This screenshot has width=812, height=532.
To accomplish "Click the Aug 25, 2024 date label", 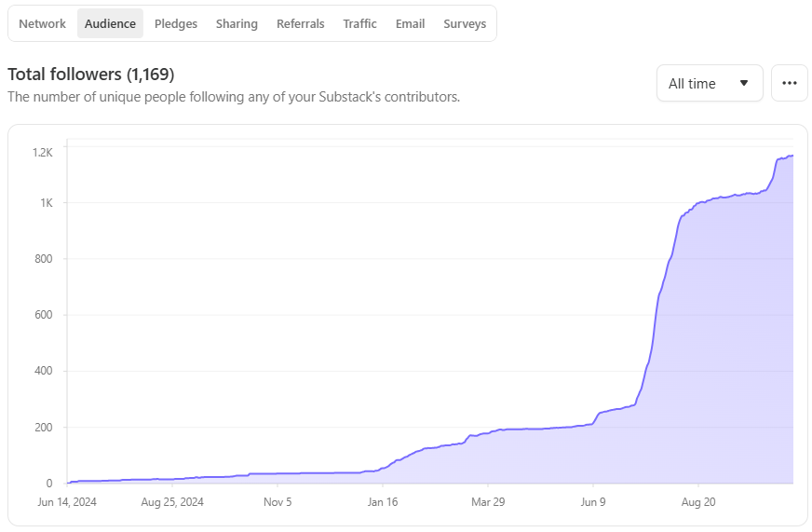I will click(172, 502).
